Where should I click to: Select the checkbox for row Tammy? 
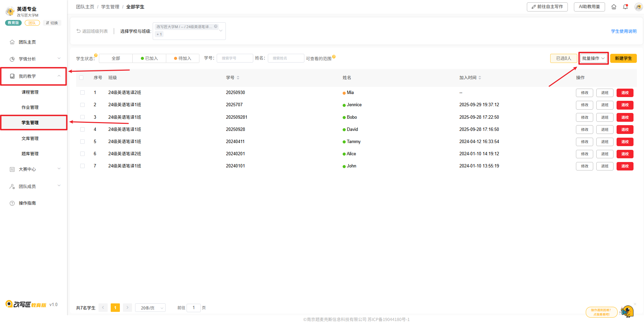pyautogui.click(x=82, y=142)
